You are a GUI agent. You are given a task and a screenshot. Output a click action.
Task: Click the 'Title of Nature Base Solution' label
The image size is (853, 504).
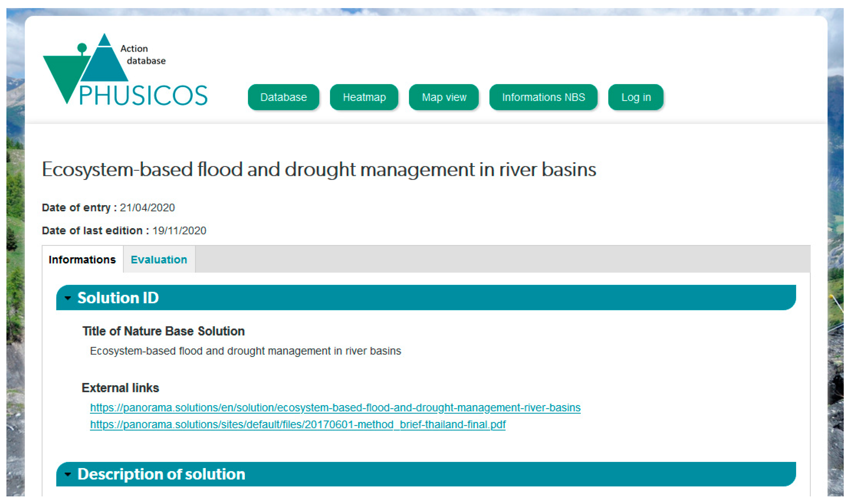[x=163, y=331]
